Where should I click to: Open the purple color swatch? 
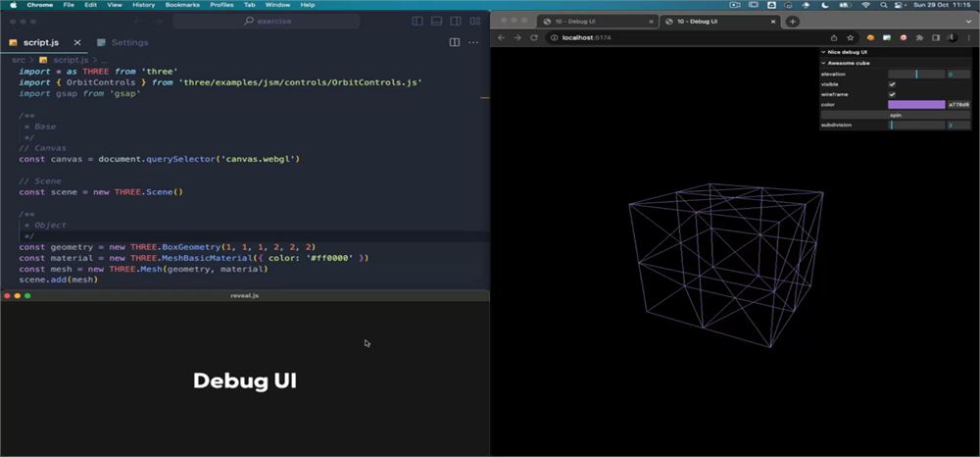point(916,104)
